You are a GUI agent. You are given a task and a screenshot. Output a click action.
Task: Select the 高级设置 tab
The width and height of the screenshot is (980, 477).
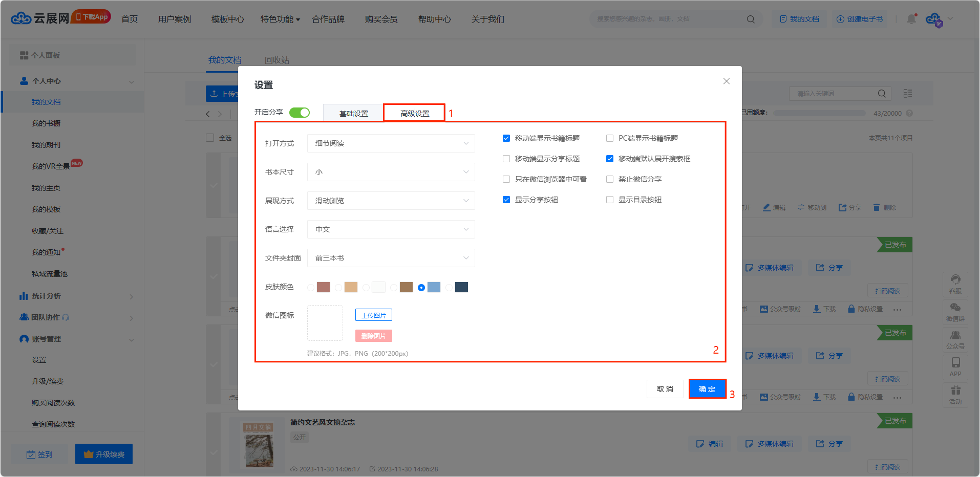coord(415,113)
